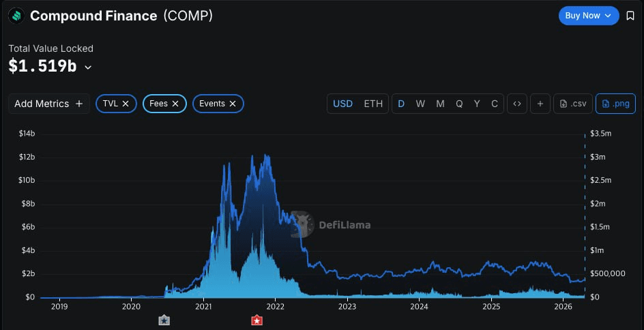Remove the Fees metric chip

click(175, 104)
